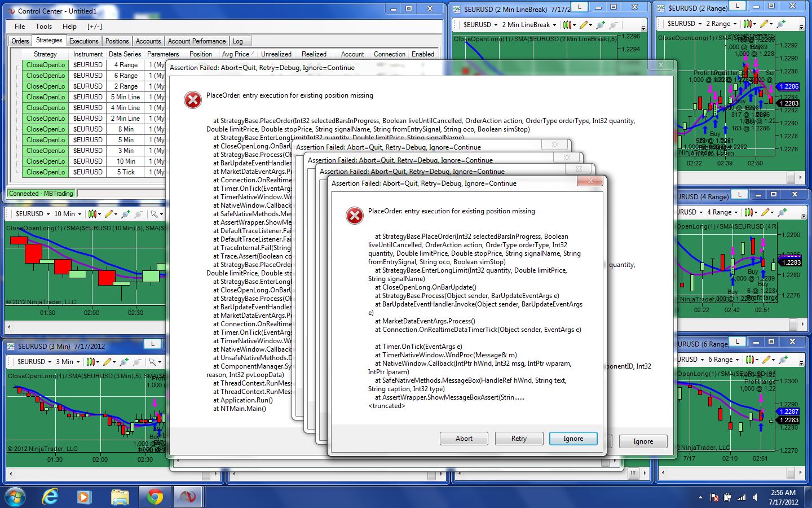Open chart style menu in 10 Min chart
This screenshot has height=508, width=812.
coord(94,214)
